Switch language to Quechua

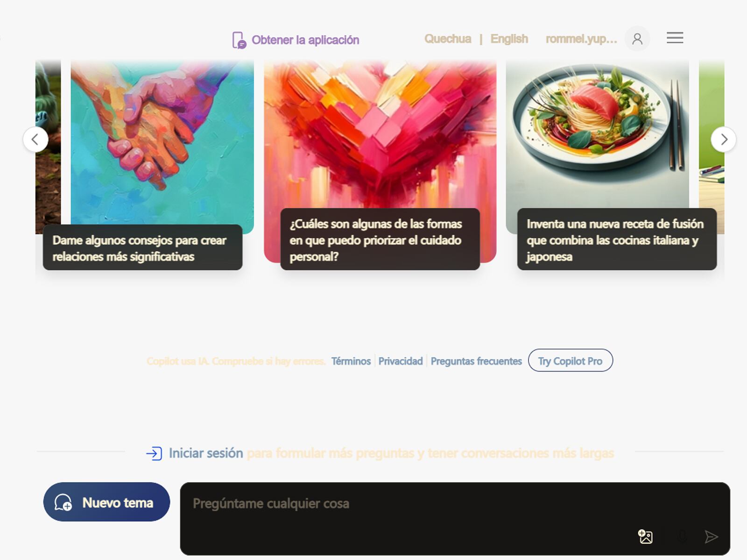(x=447, y=39)
